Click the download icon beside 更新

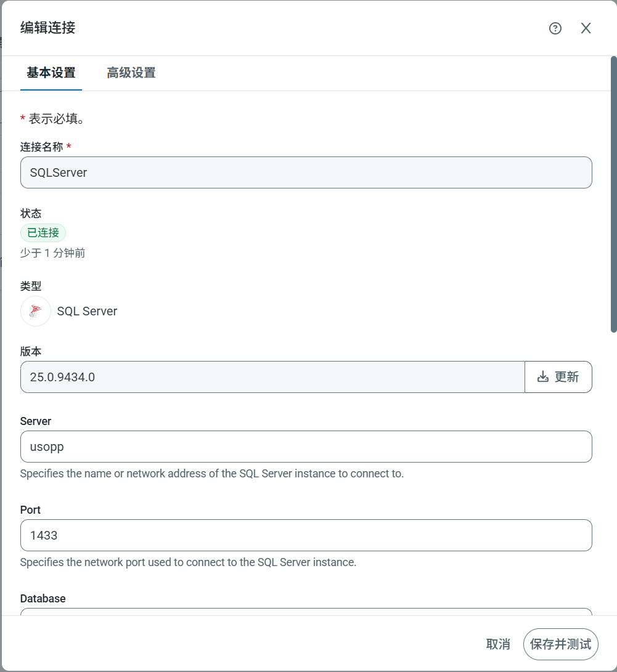(542, 377)
